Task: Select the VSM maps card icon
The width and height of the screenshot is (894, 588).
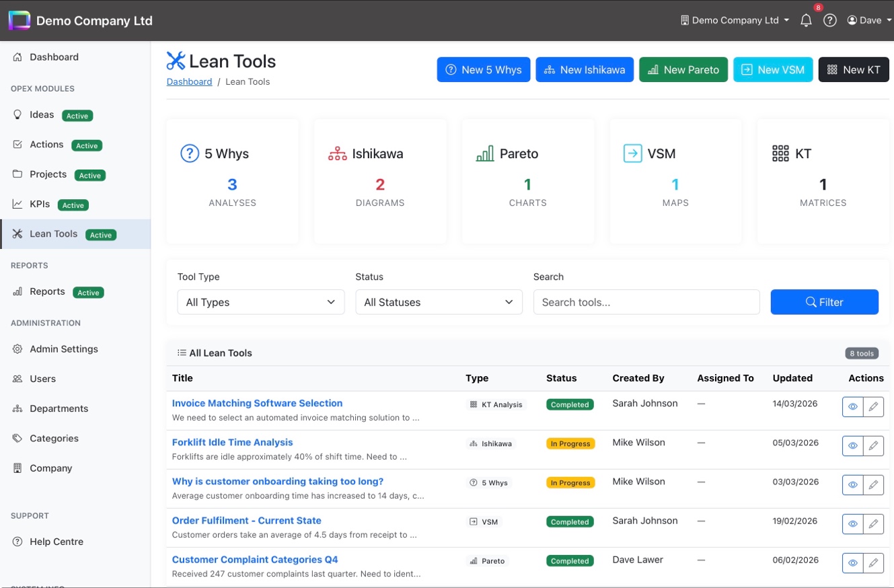Action: point(632,153)
